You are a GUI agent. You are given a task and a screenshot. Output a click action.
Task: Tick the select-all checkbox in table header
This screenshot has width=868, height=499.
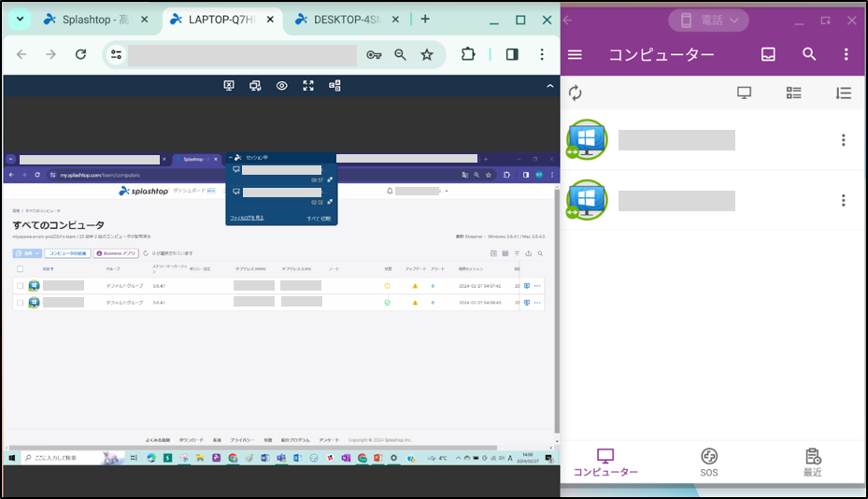point(21,269)
